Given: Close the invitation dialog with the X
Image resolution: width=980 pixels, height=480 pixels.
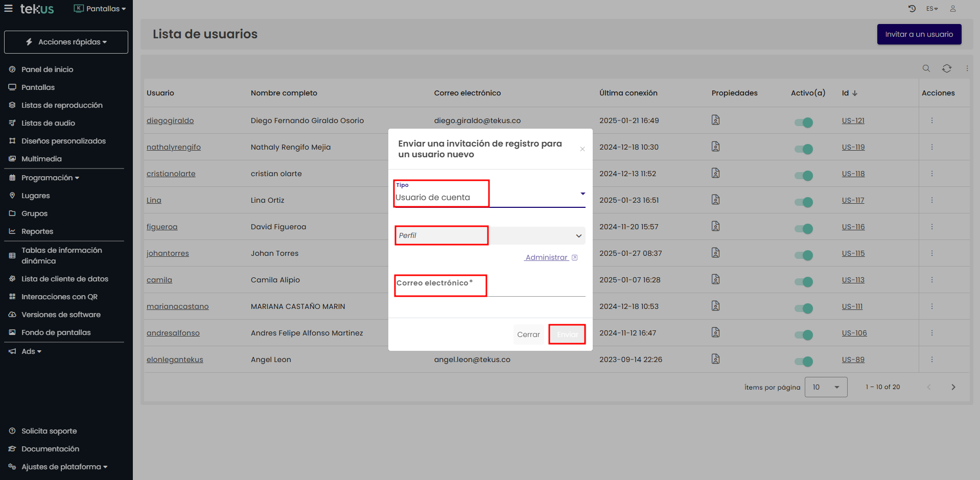Looking at the screenshot, I should (582, 149).
